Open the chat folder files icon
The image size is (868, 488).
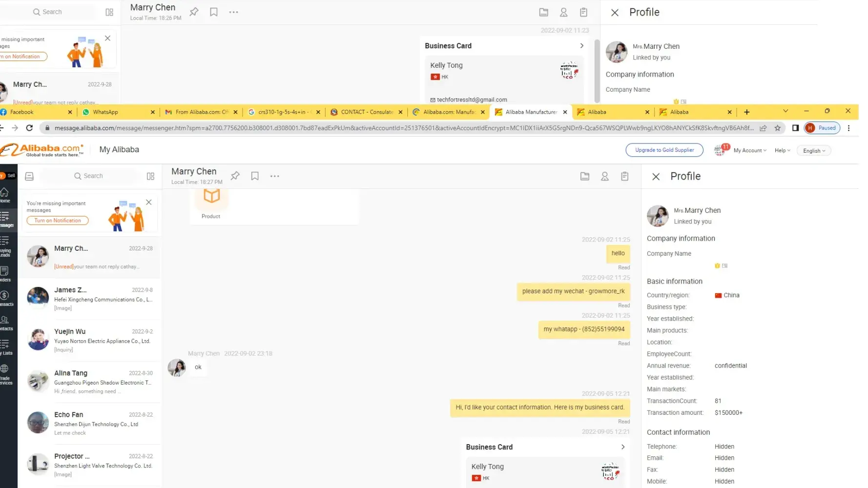(x=584, y=177)
